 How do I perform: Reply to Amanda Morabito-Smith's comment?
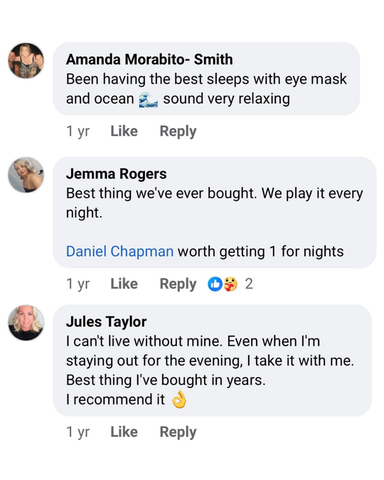tap(178, 132)
